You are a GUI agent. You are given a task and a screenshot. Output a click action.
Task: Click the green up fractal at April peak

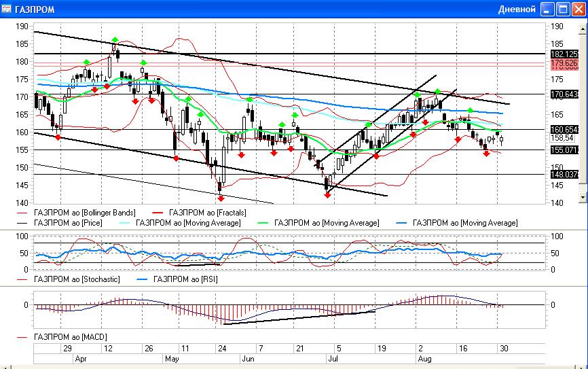point(115,39)
